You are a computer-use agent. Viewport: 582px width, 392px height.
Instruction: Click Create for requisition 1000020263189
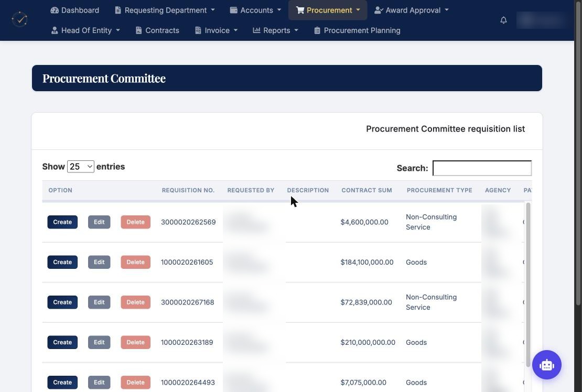click(x=62, y=342)
